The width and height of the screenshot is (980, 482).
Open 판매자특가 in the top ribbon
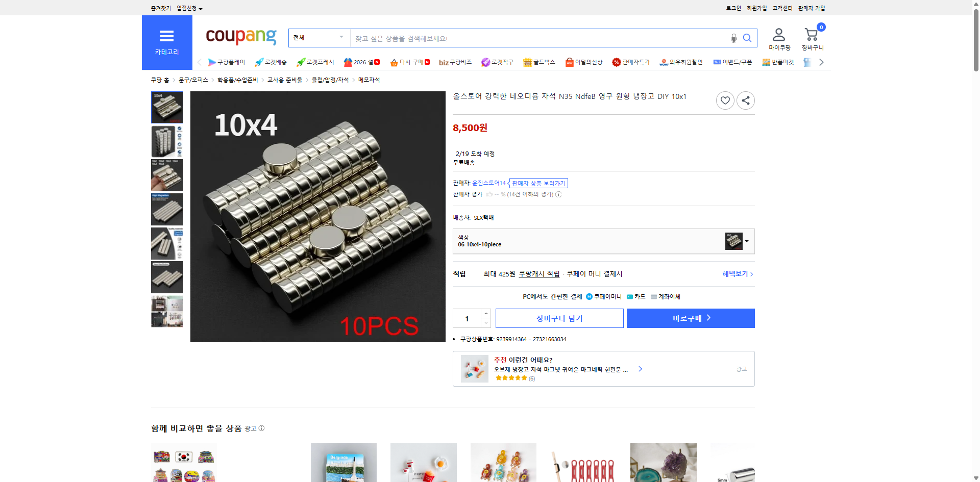(631, 62)
